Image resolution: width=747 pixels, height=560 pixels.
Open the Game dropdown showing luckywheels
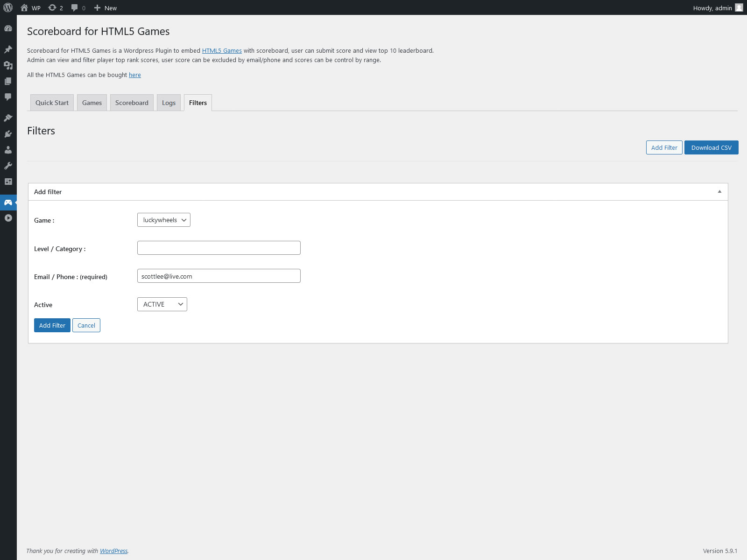(163, 220)
